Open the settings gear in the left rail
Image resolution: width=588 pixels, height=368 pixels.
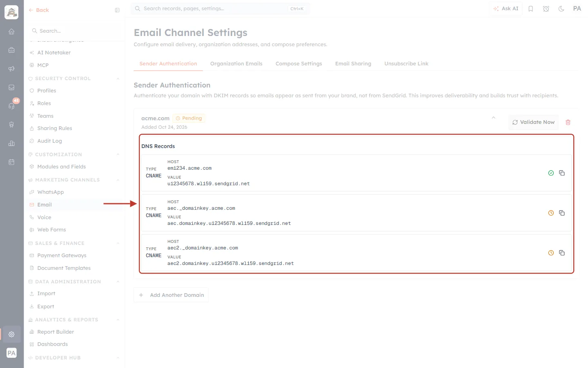click(11, 334)
